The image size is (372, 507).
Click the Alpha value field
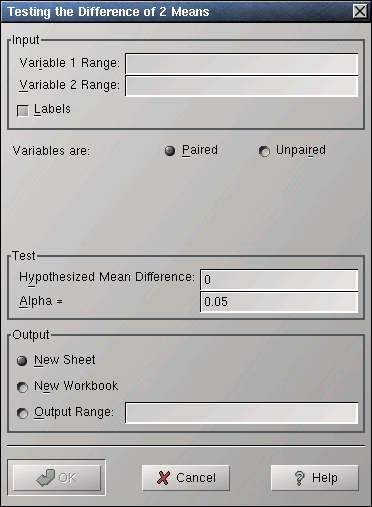pos(279,302)
